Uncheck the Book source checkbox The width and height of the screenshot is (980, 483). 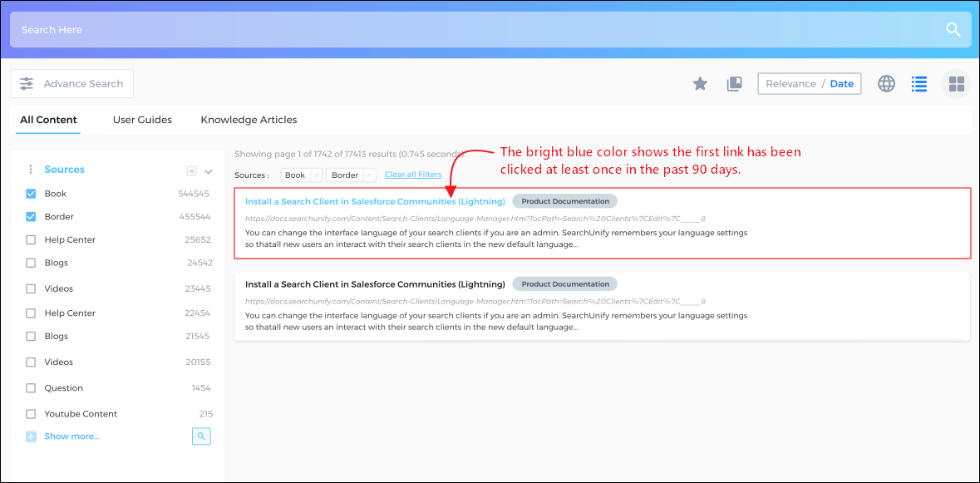(31, 194)
